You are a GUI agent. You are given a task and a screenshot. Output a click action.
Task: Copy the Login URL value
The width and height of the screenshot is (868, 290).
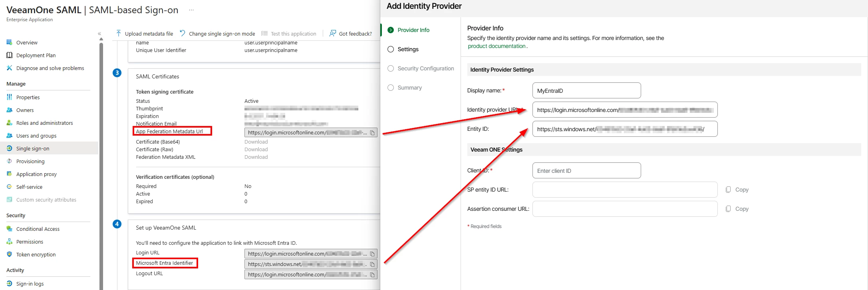372,254
